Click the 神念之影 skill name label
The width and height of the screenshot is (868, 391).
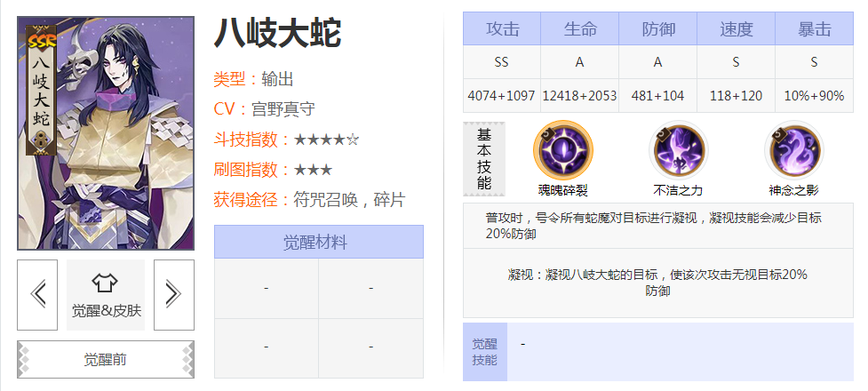[x=794, y=190]
